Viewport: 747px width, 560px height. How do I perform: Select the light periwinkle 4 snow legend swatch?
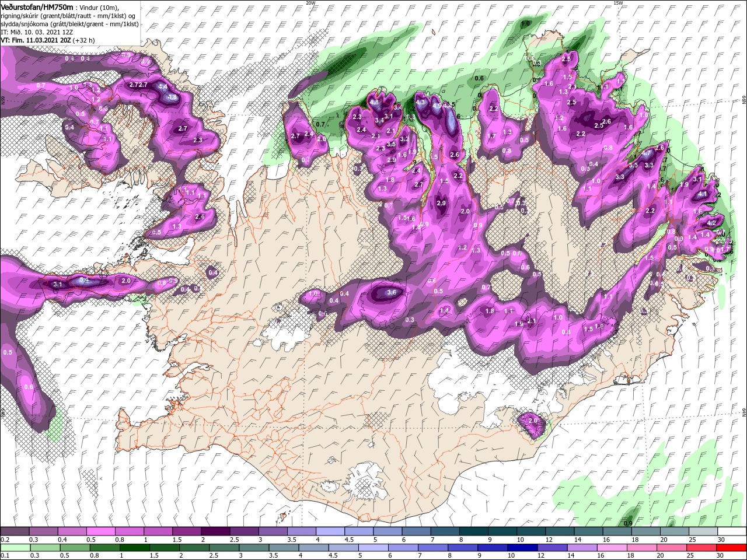coord(330,531)
